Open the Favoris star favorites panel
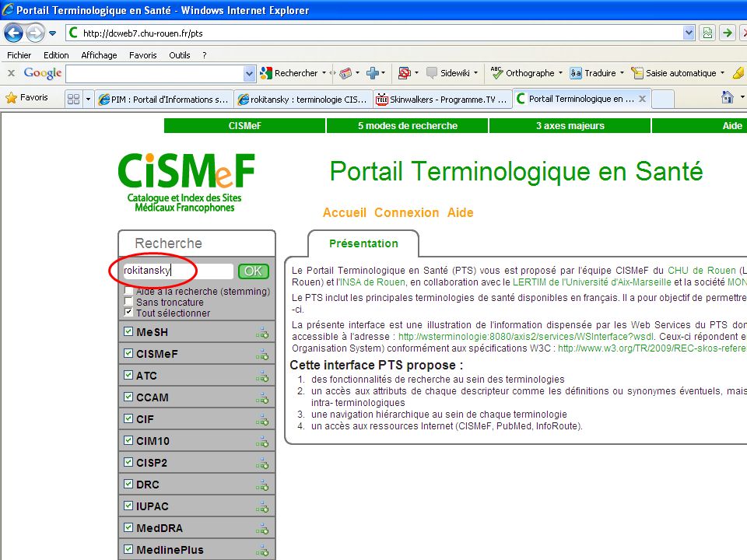Viewport: 747px width, 560px height. tap(27, 98)
